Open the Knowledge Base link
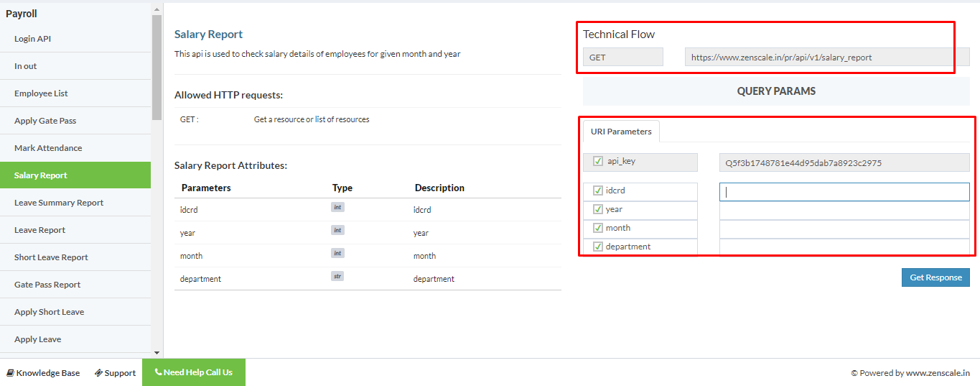Screen dimensions: 980x386 (42, 373)
